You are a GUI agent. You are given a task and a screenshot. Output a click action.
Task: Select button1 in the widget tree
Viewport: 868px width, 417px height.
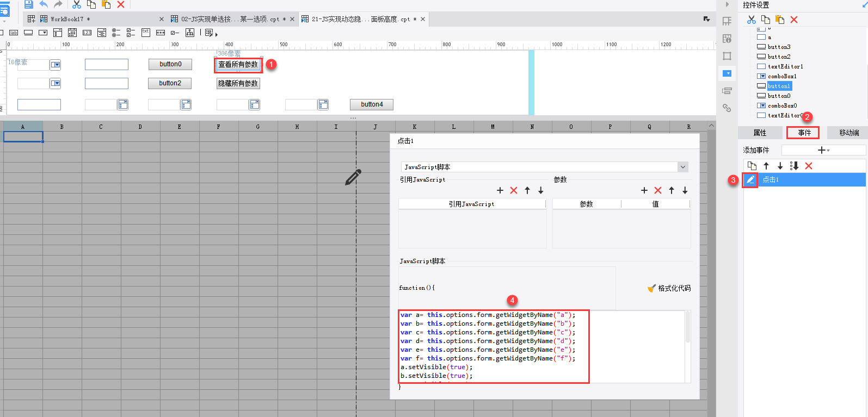779,86
